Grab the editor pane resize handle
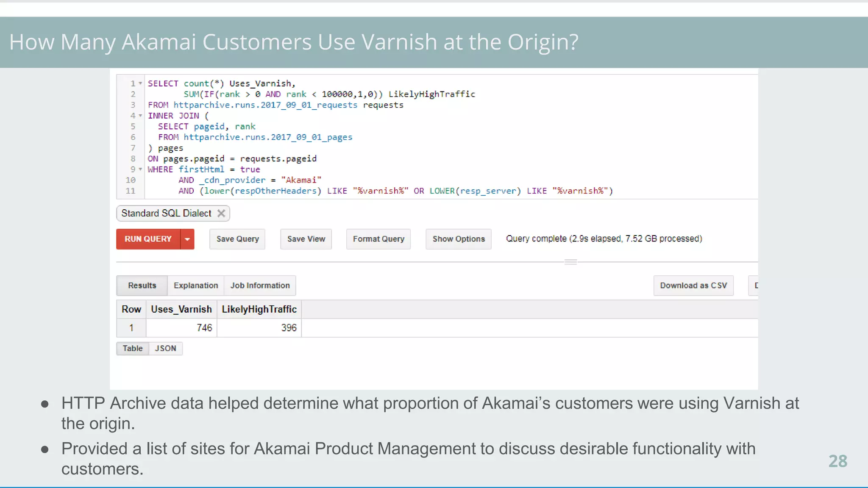868x488 pixels. (571, 262)
